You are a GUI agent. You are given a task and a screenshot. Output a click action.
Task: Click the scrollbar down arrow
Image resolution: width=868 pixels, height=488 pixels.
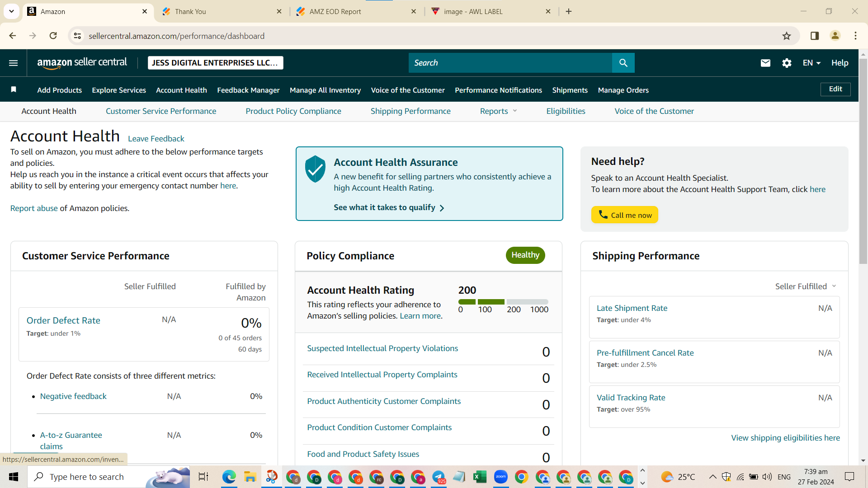(863, 460)
